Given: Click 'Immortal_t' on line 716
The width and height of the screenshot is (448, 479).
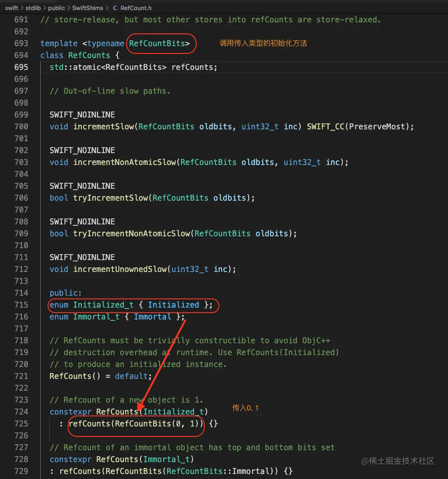Looking at the screenshot, I should click(x=96, y=317).
